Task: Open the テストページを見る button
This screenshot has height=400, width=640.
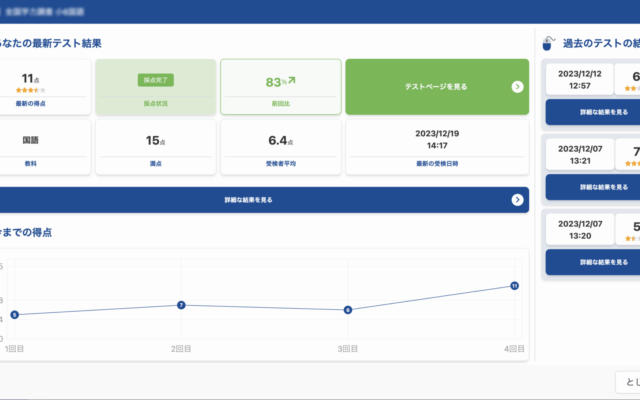Action: pyautogui.click(x=436, y=87)
